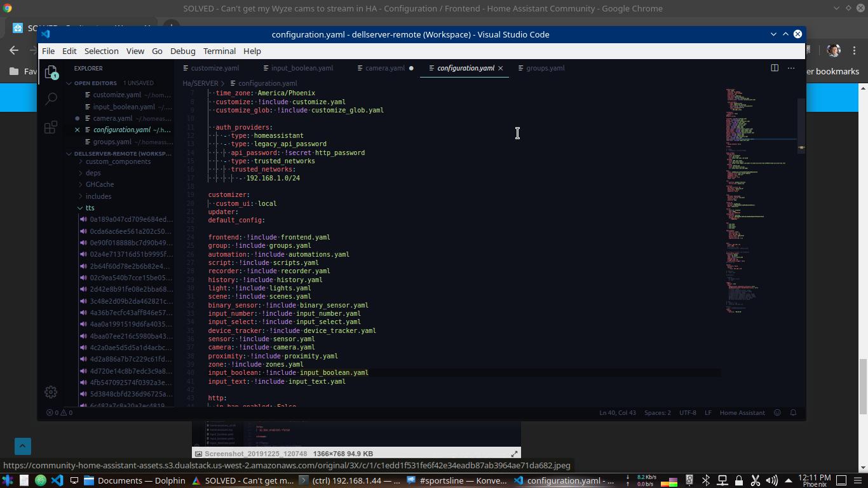Viewport: 868px width, 488px height.
Task: Open the Help menu
Action: [x=252, y=51]
